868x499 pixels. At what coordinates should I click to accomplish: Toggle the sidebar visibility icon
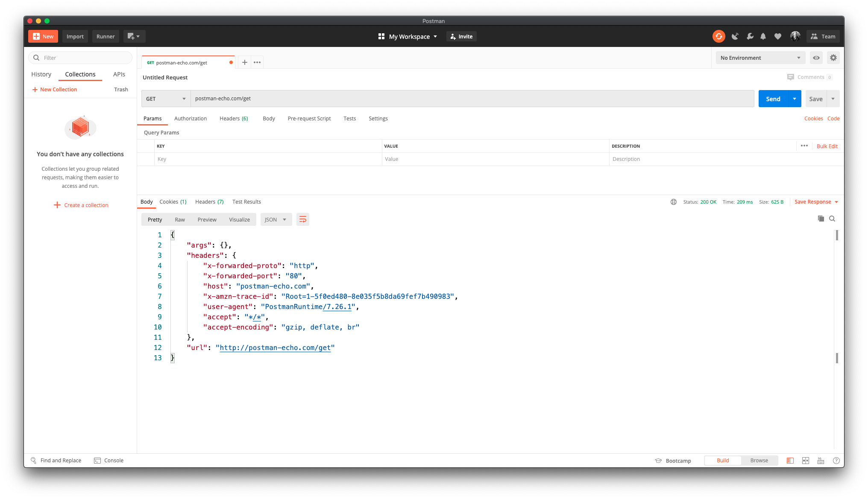pos(790,460)
